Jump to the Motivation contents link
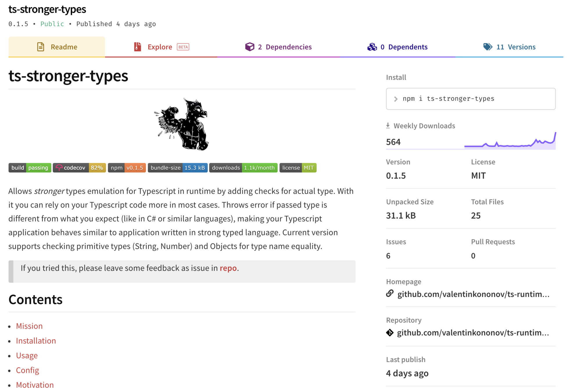Screen dimensions: 570x392 35,385
